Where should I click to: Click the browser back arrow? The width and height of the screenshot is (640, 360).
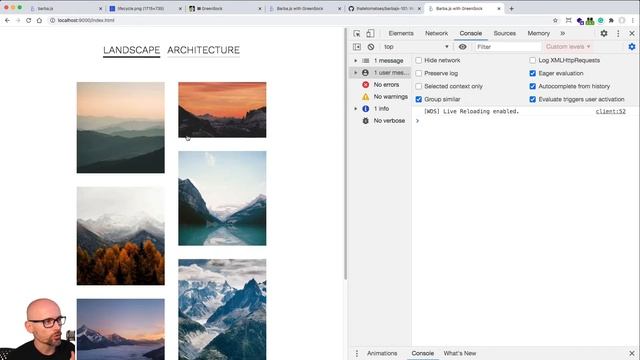click(x=7, y=20)
